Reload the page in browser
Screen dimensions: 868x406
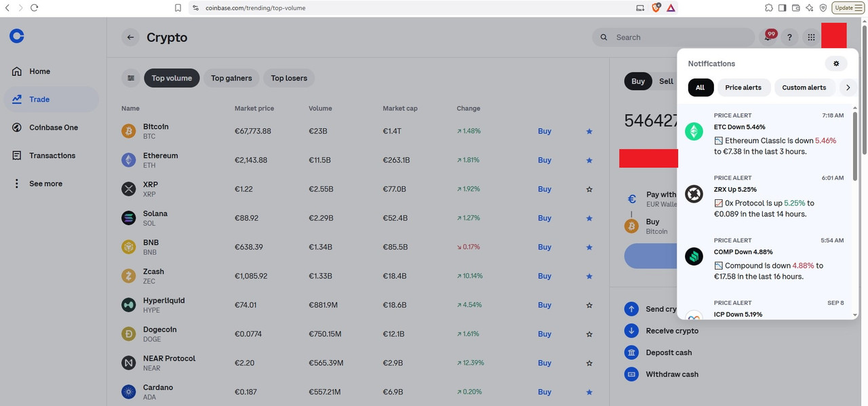[34, 7]
